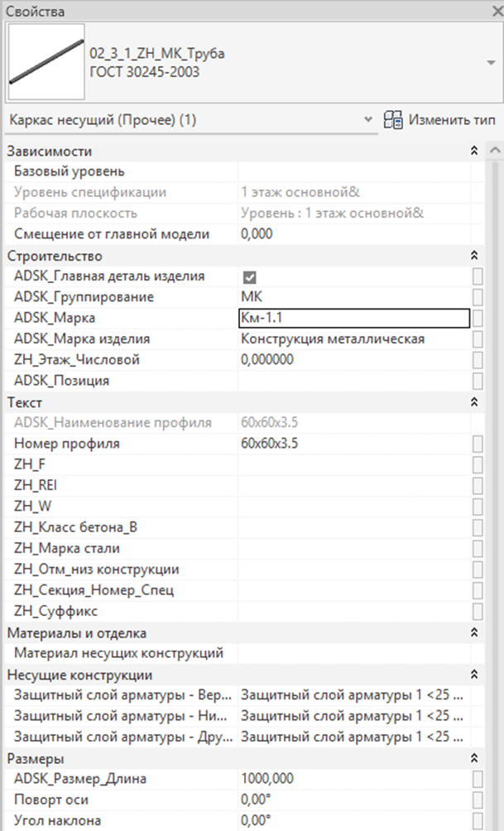This screenshot has height=831, width=504.
Task: Open the type selector dropdown arrow
Action: pos(490,63)
